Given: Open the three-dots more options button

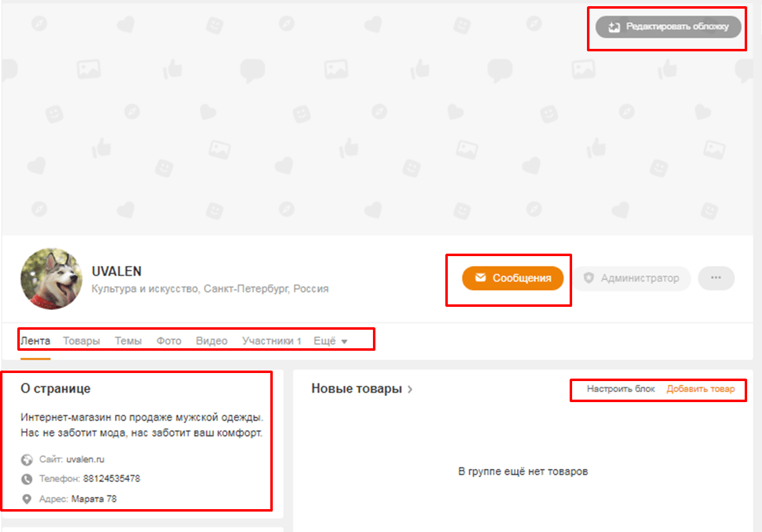Looking at the screenshot, I should click(x=716, y=278).
